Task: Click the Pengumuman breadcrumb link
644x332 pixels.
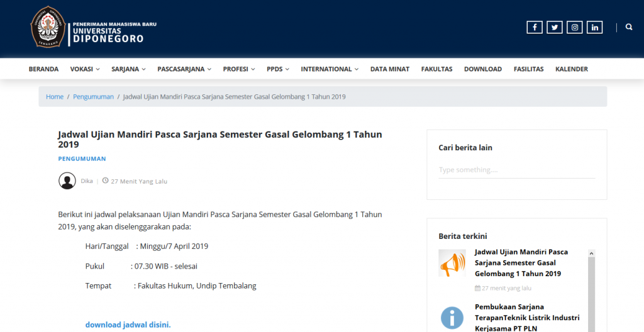Action: 93,97
